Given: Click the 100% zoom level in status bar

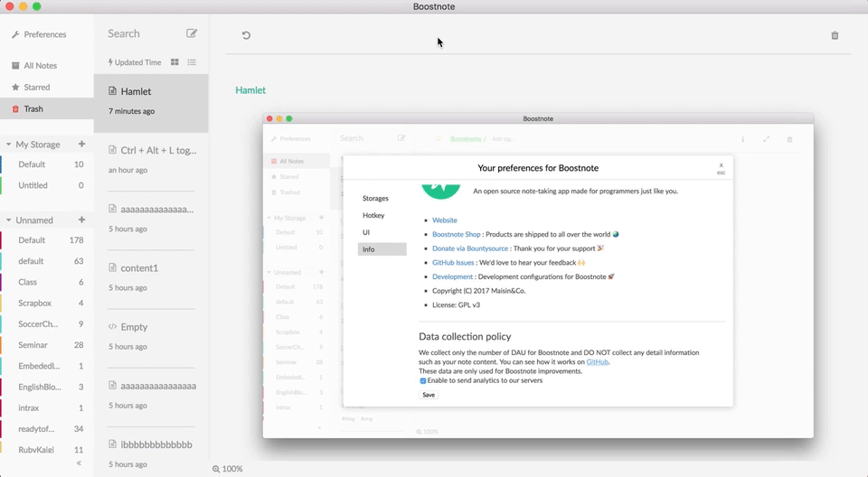Looking at the screenshot, I should tap(232, 469).
